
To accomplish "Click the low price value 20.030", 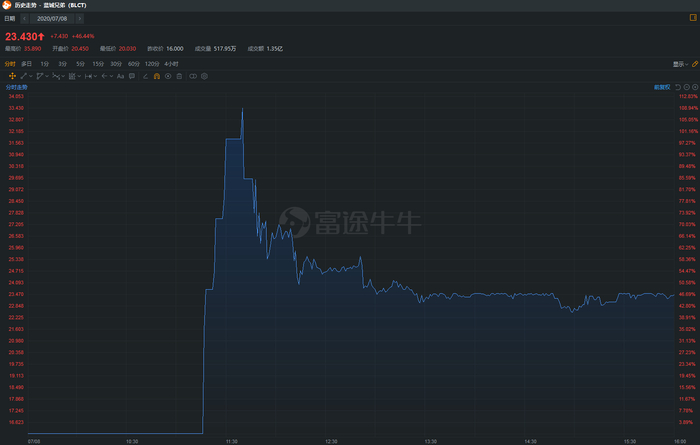I will coord(127,49).
